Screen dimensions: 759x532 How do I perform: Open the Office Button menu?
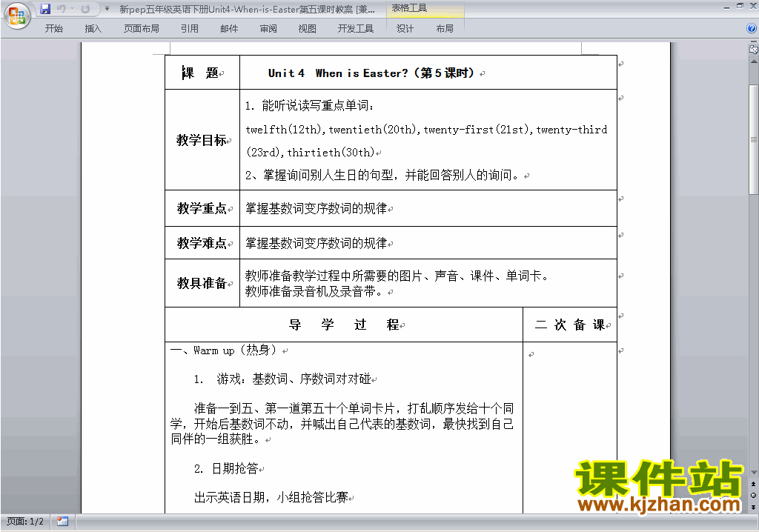tap(17, 16)
